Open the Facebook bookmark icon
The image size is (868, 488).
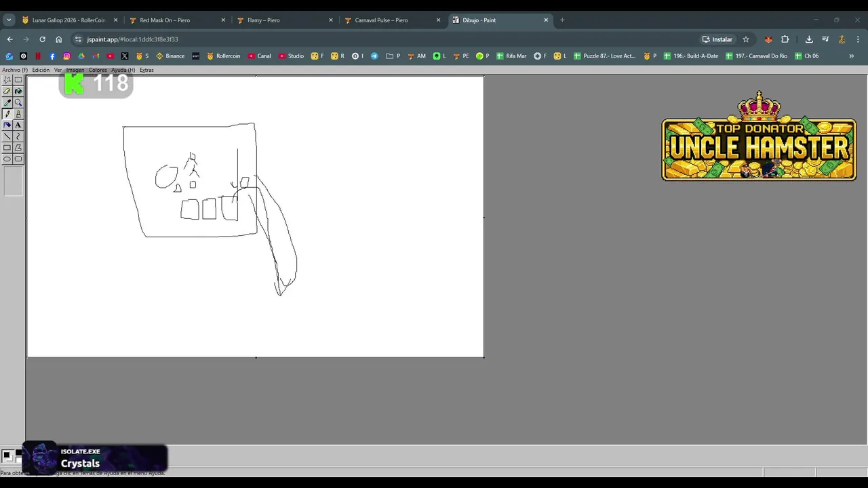click(52, 56)
